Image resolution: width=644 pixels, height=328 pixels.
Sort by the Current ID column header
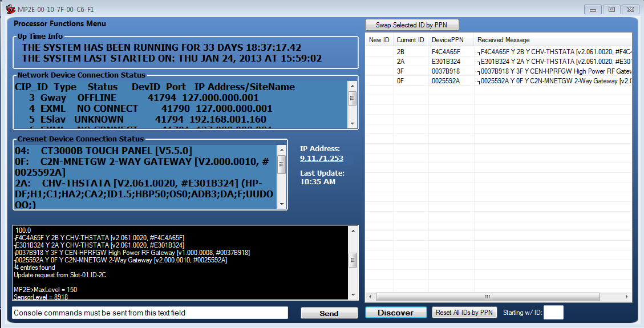point(410,40)
